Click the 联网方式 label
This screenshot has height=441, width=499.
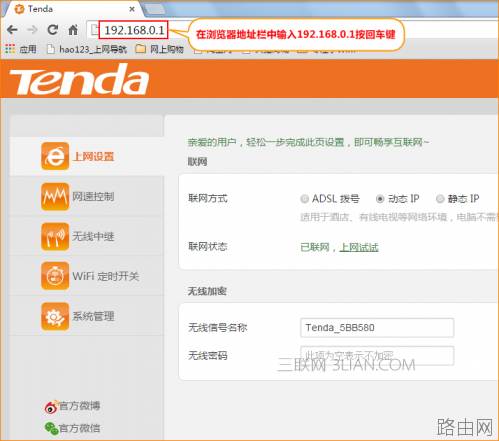pos(208,199)
